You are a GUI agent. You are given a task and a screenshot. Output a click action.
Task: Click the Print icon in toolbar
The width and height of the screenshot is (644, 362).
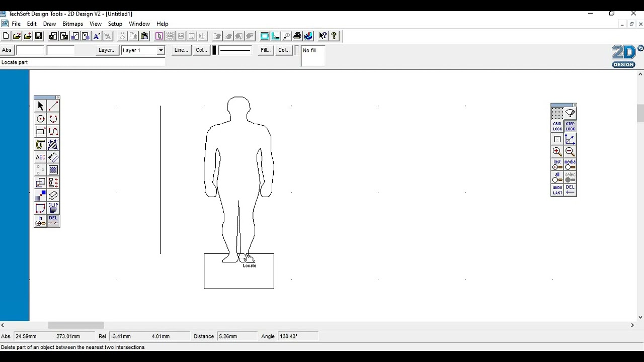click(297, 36)
